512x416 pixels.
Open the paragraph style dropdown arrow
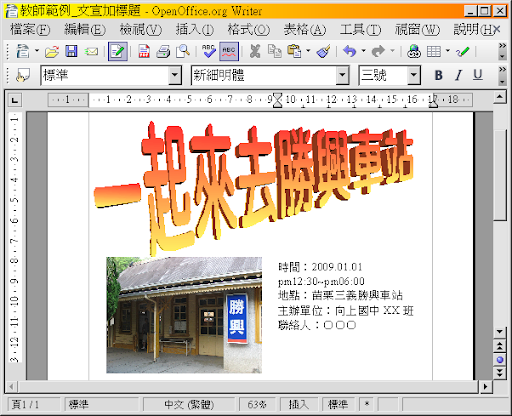(175, 75)
